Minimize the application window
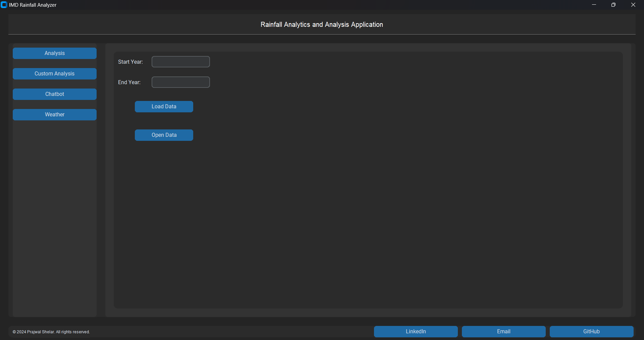 pos(594,5)
